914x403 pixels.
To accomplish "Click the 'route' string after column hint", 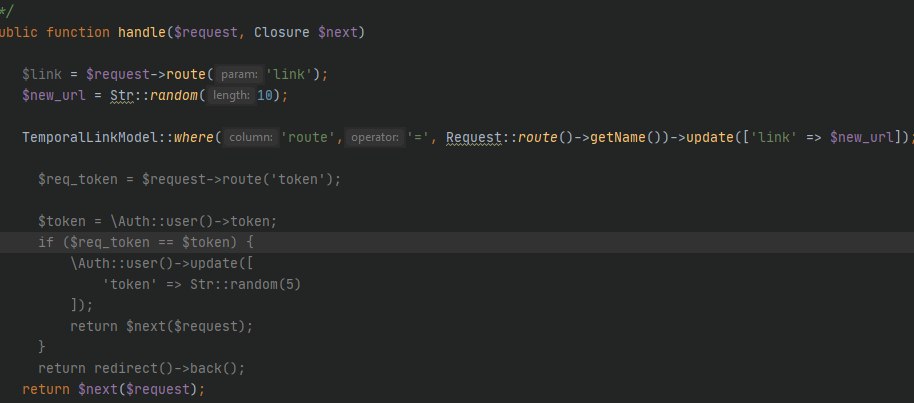I will [308, 138].
